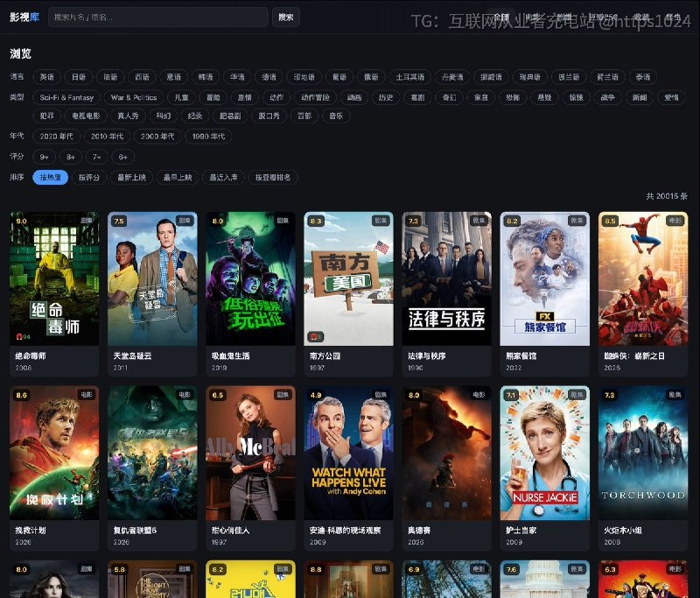
Task: Open the 法律与秩序 title link
Action: point(427,356)
